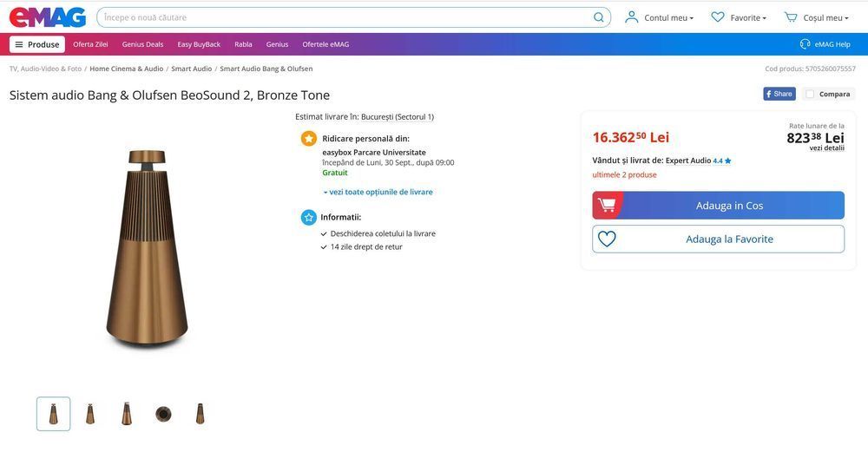Open the Coșul meu dropdown
This screenshot has width=868, height=459.
coord(825,17)
